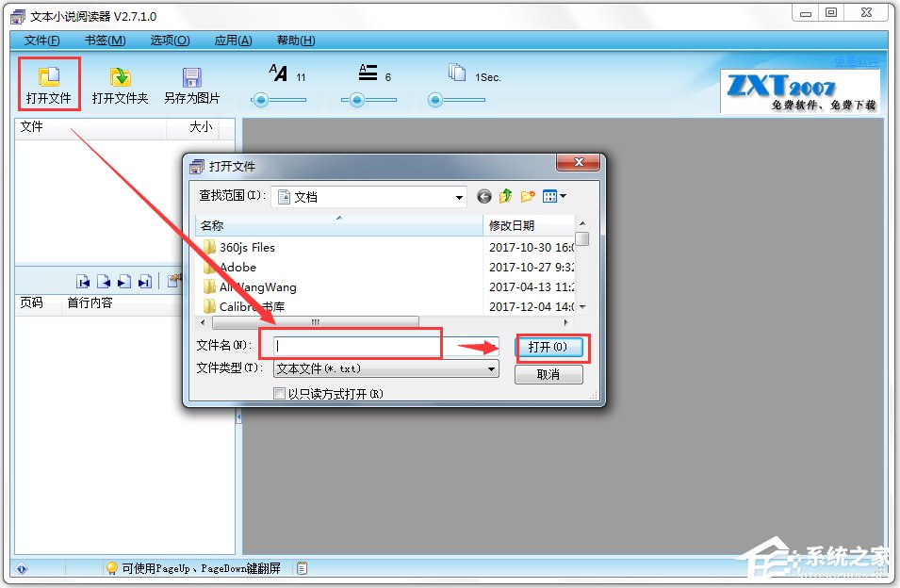The width and height of the screenshot is (900, 588).
Task: Click the 打开文件夹 (Open Folder) toolbar icon
Action: (x=120, y=83)
